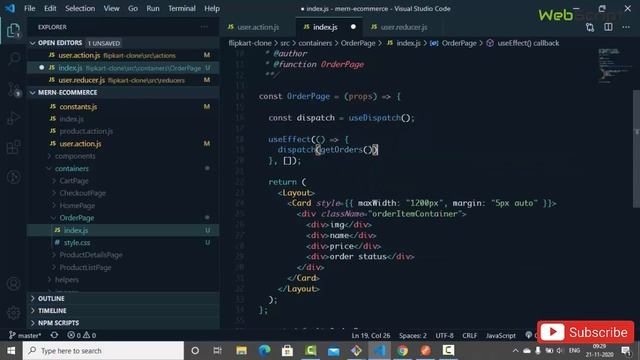The width and height of the screenshot is (640, 360).
Task: Select user.reducer.js in Open Editors
Action: (x=122, y=80)
